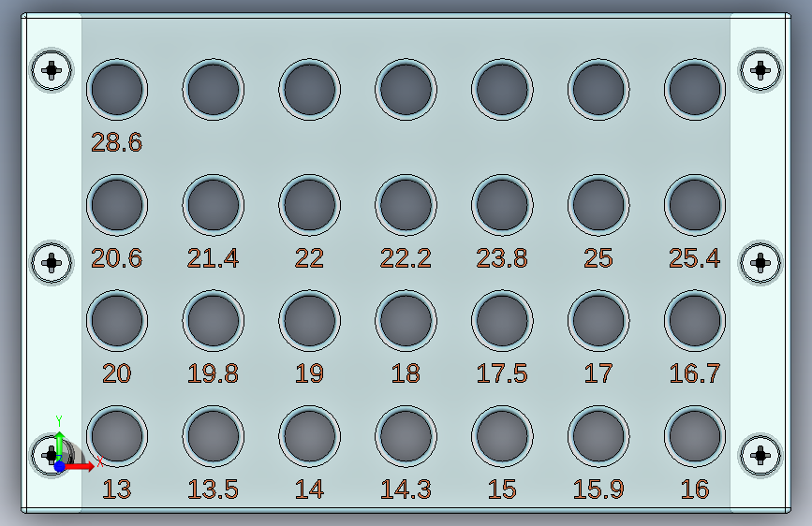Click the engraved text 25.4

(x=694, y=257)
